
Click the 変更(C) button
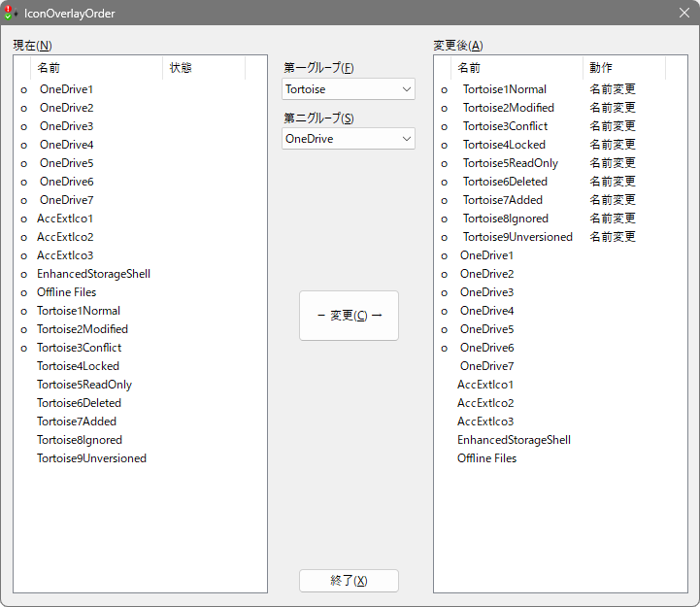349,316
